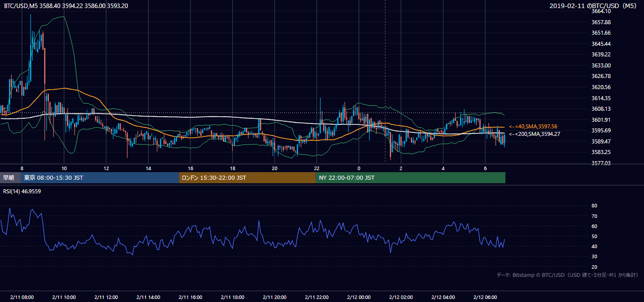The height and width of the screenshot is (302, 644).
Task: Select the 2/11 22:00 time label
Action: coord(316,297)
